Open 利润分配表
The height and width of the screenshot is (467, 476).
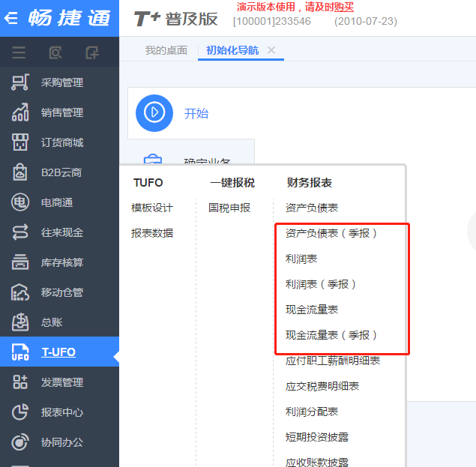coord(312,412)
